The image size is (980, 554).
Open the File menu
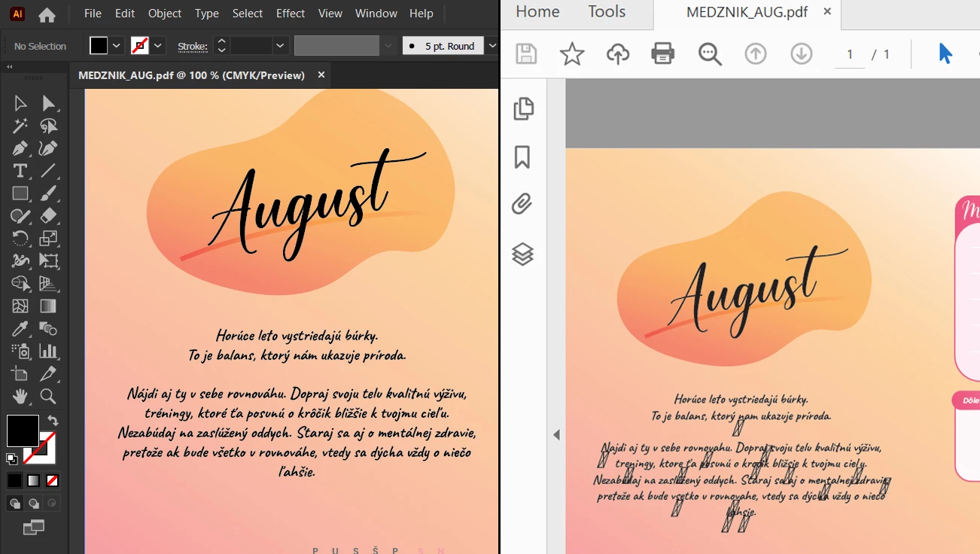pos(93,14)
